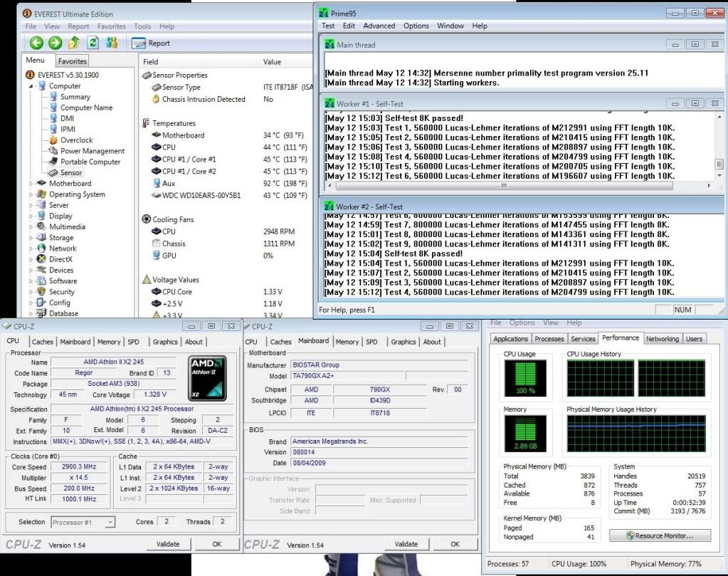728x576 pixels.
Task: Click the AMD Athlon II processor logo
Action: 208,378
